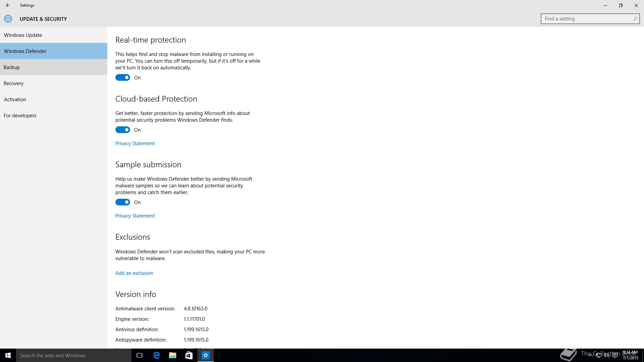Open the Action Center notifications icon

pos(615,355)
